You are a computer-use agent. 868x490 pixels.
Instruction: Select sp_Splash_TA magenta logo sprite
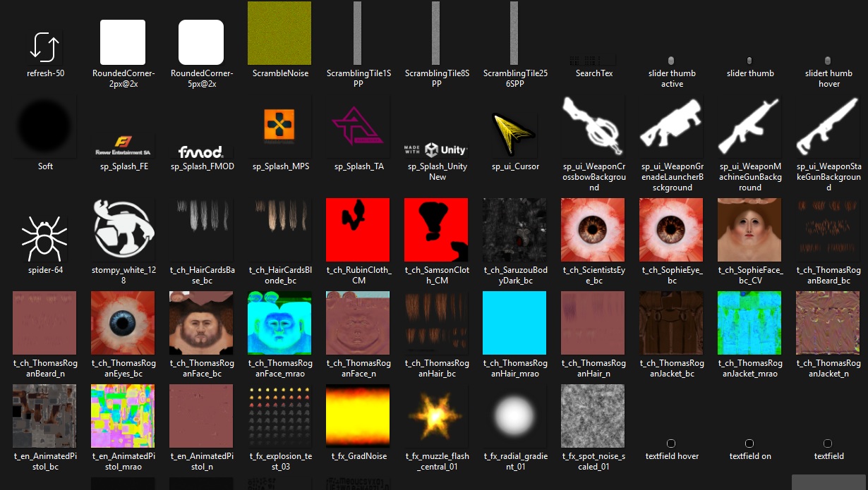(358, 125)
